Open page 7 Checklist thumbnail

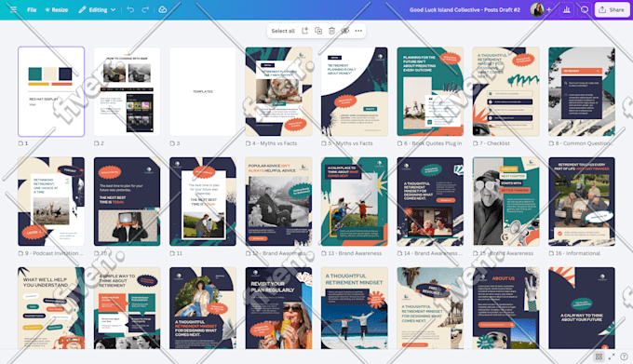tap(506, 91)
